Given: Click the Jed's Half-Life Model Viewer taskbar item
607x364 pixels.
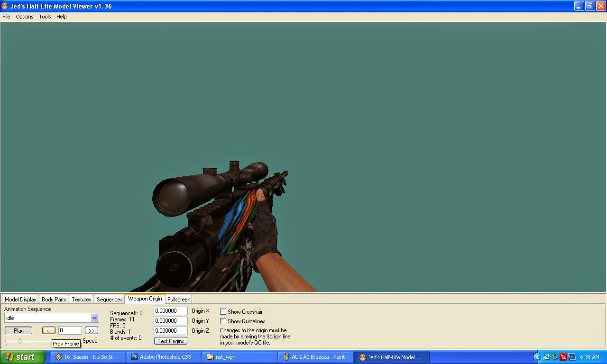Looking at the screenshot, I should pyautogui.click(x=392, y=357).
